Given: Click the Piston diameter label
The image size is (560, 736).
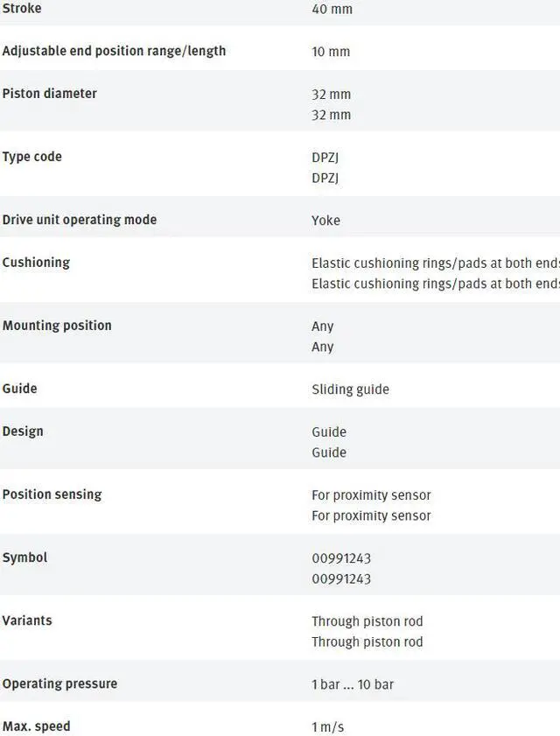Looking at the screenshot, I should (x=50, y=94).
